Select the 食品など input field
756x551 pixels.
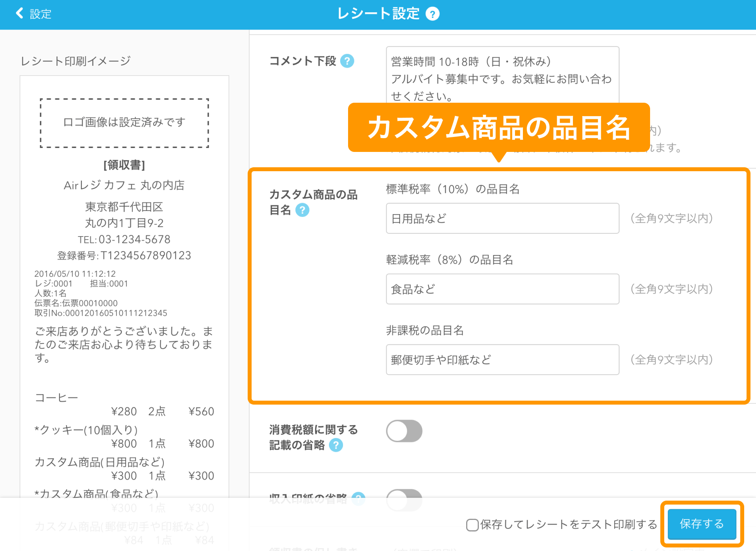tap(502, 289)
